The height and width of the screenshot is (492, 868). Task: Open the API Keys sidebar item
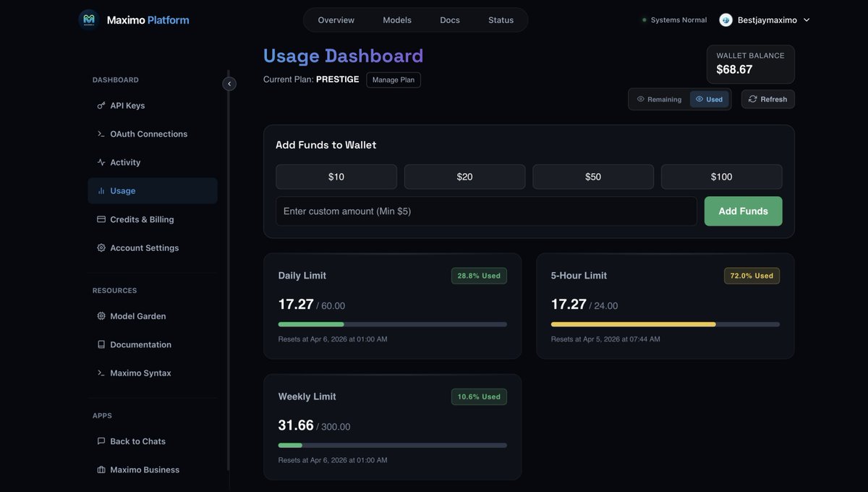tap(153, 106)
